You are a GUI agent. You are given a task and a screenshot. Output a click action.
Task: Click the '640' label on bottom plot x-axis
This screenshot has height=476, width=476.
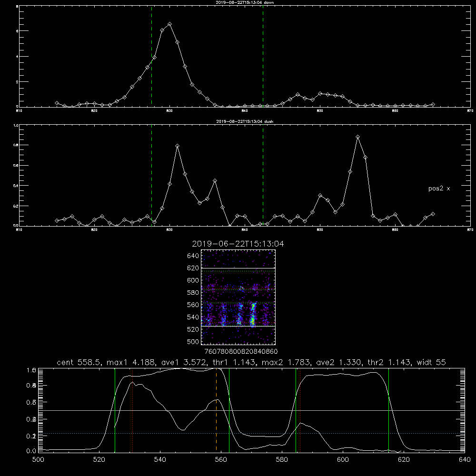pos(465,459)
